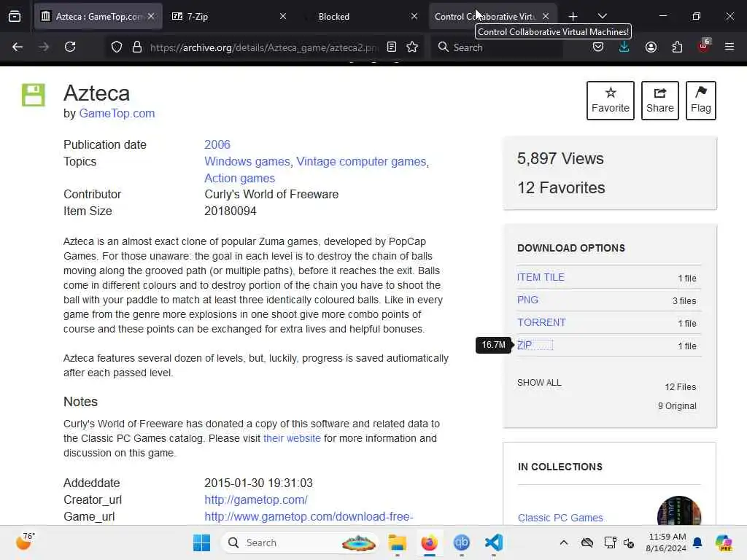This screenshot has height=560, width=747.
Task: Open the weather widget showing 76°
Action: pos(25,542)
